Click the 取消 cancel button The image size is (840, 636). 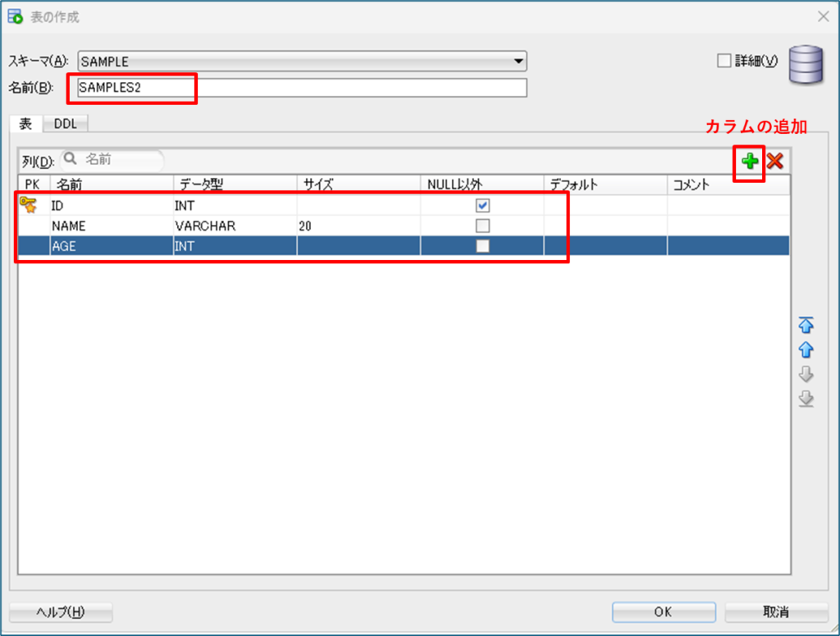click(775, 612)
